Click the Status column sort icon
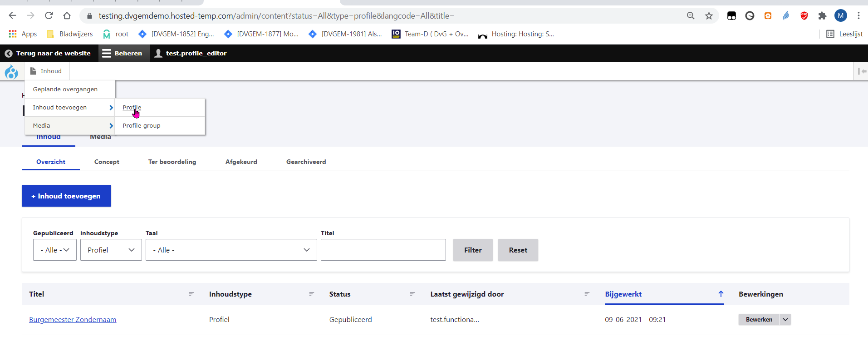Image resolution: width=868 pixels, height=342 pixels. [412, 294]
